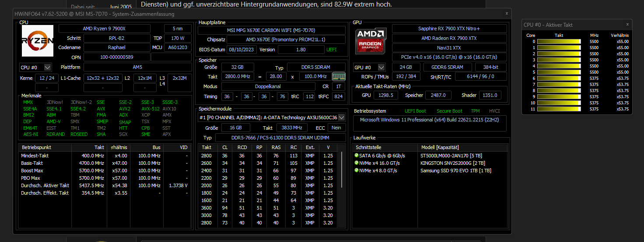Click the Secure Boot indicator
The image size is (644, 242).
pos(449,111)
